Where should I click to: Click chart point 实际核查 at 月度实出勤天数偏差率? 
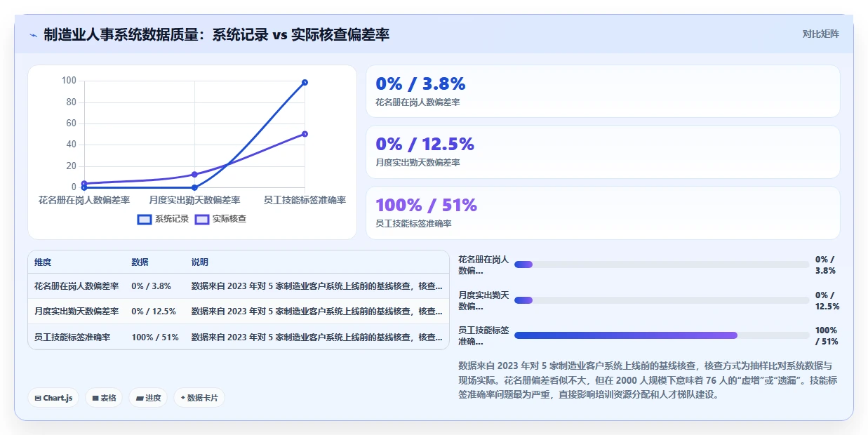tap(194, 174)
